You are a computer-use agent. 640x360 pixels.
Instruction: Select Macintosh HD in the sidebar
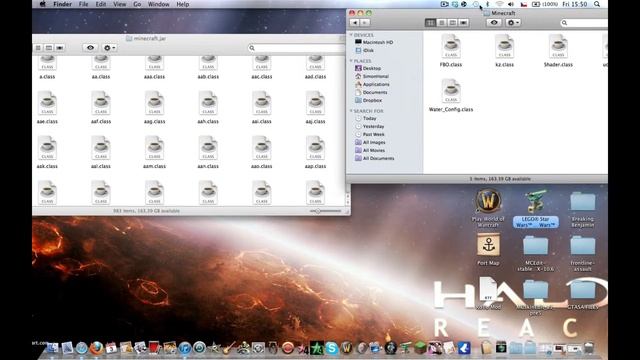click(373, 42)
